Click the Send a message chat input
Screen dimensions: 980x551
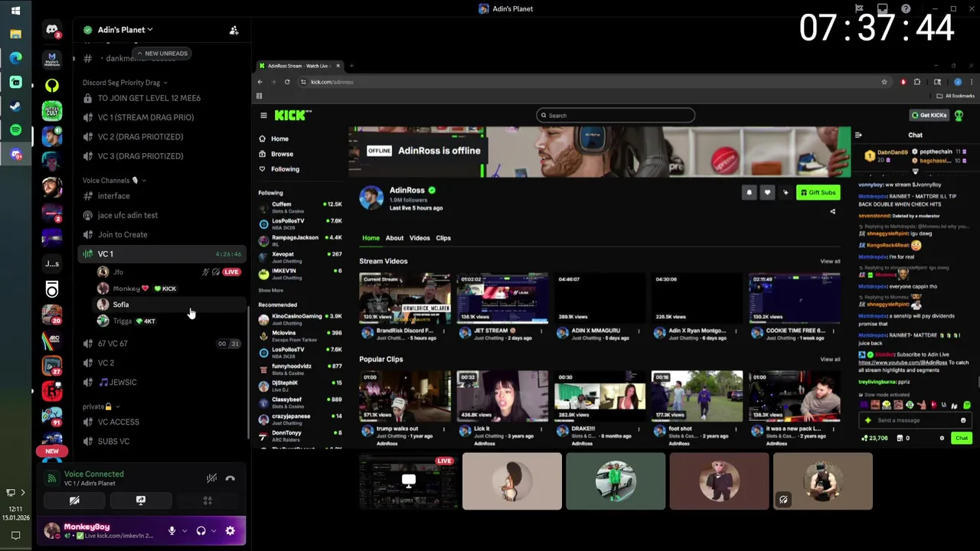[x=915, y=420]
